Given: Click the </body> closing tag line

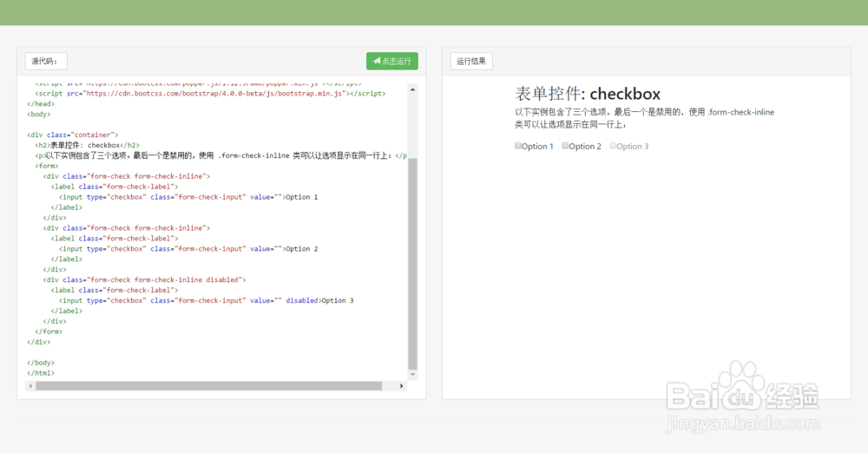Looking at the screenshot, I should coord(41,363).
